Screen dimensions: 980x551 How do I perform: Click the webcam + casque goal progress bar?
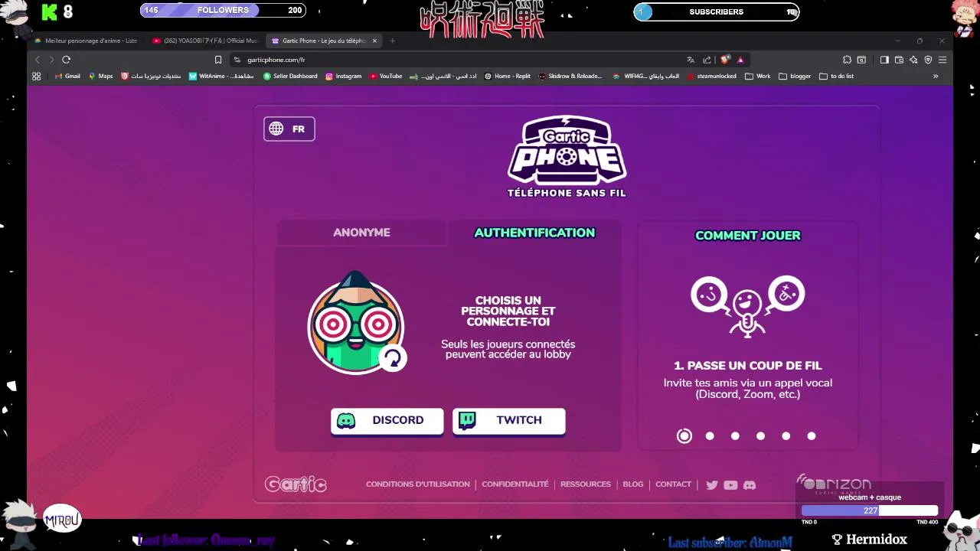click(x=870, y=510)
